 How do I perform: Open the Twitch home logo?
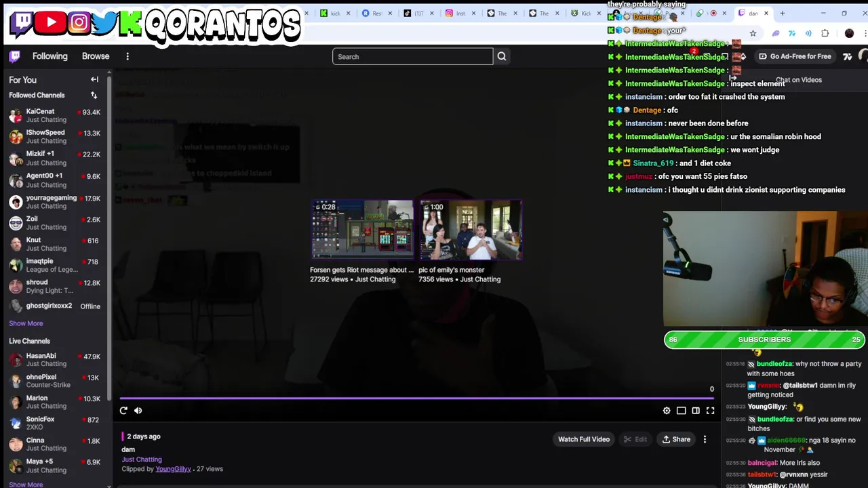coord(15,56)
